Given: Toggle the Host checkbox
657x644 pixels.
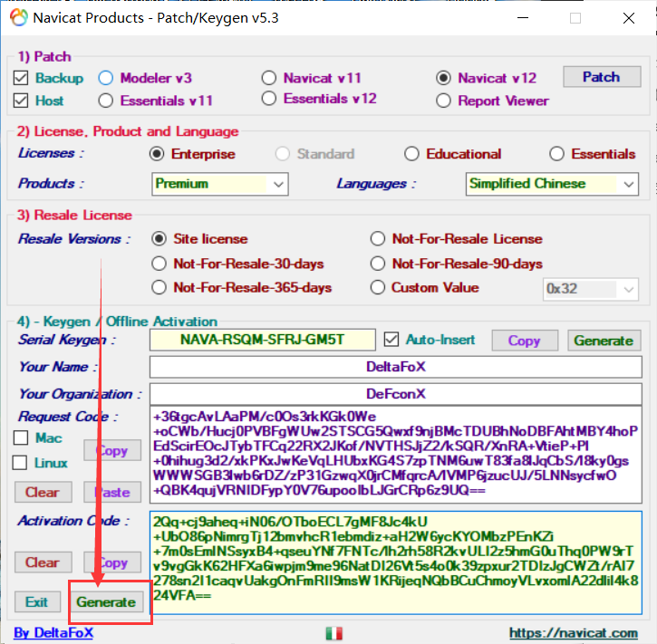Looking at the screenshot, I should tap(21, 101).
